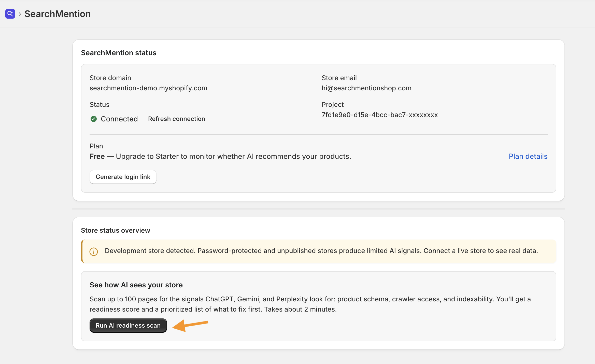
Task: Click the Project label
Action: click(333, 105)
